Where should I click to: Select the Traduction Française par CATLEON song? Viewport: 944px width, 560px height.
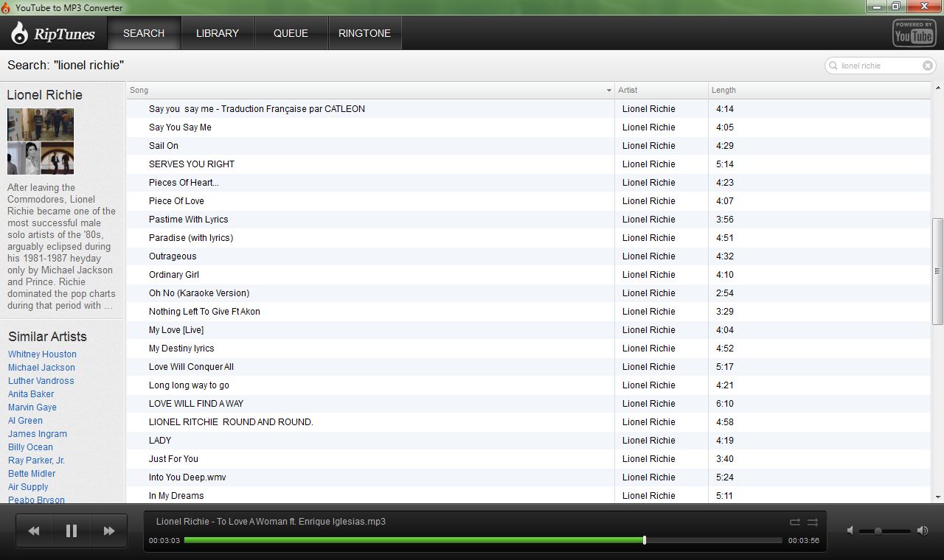pyautogui.click(x=257, y=109)
